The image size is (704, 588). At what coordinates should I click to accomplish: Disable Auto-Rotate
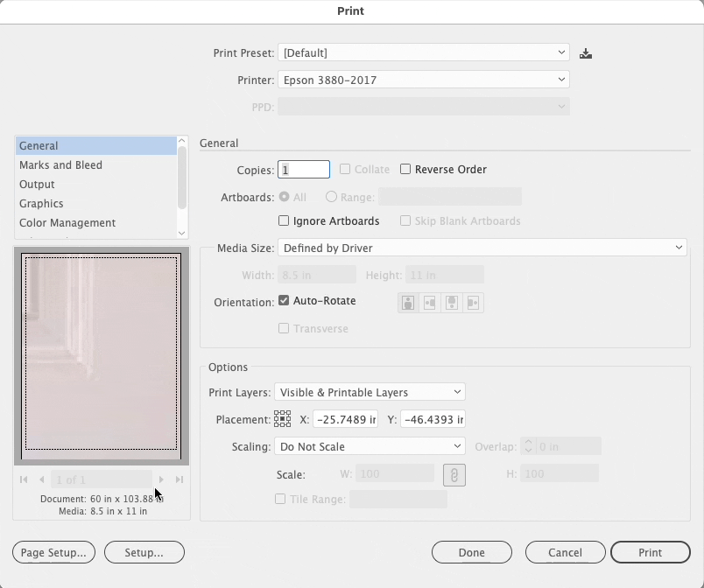point(284,300)
